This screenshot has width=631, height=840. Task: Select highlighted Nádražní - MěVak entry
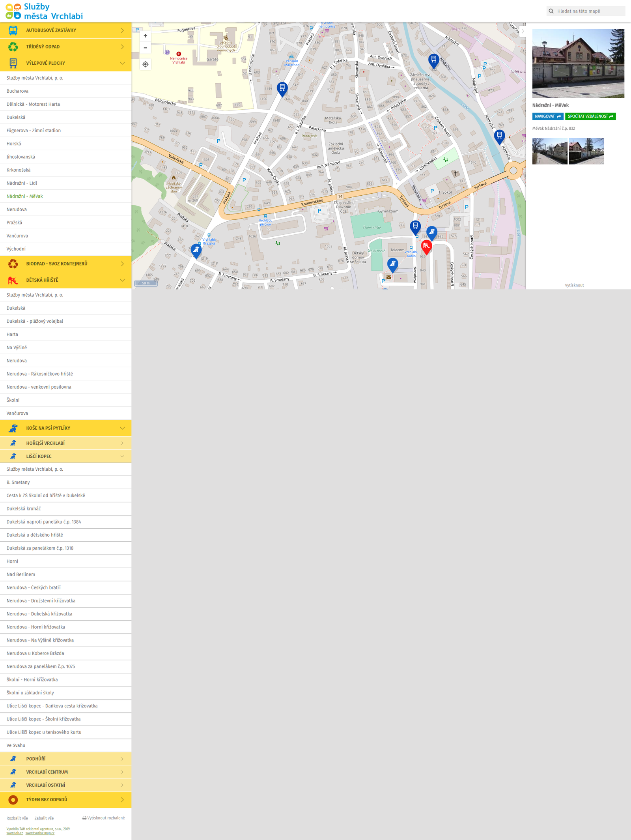pos(65,196)
